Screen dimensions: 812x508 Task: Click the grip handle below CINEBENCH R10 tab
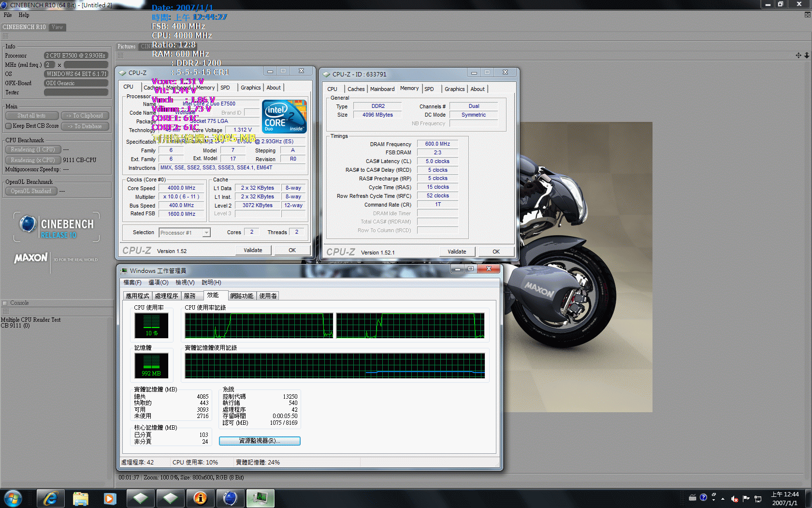coord(6,36)
